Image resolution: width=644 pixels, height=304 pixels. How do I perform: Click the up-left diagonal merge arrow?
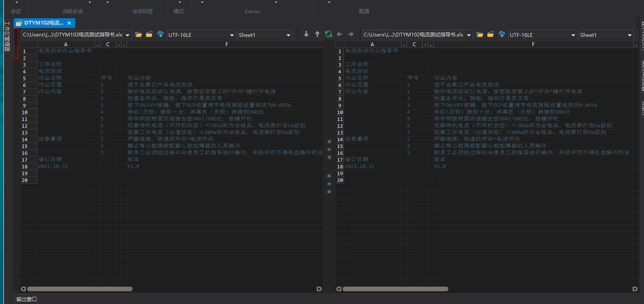(x=329, y=176)
